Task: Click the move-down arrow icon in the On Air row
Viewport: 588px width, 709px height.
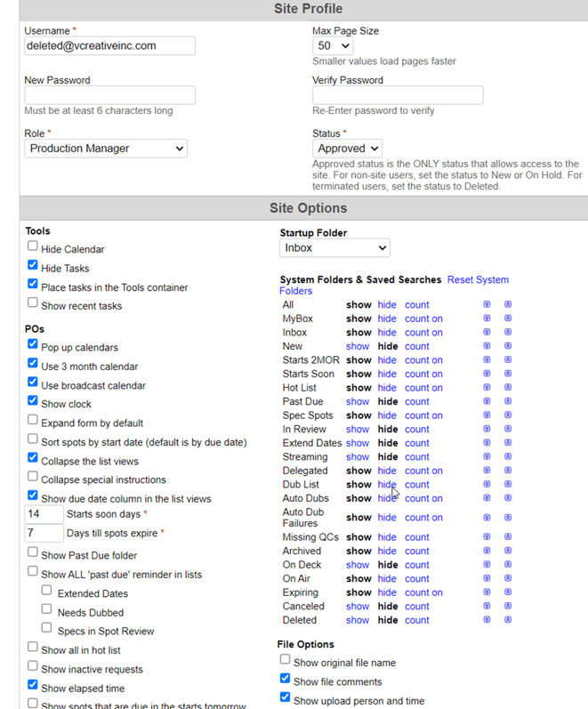Action: 487,578
